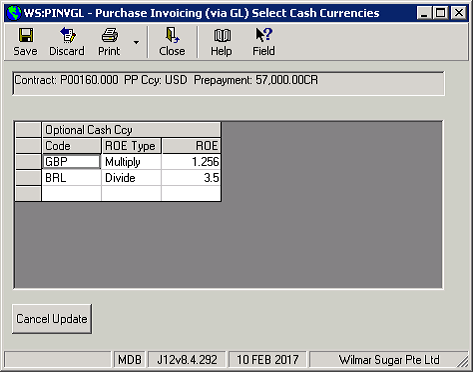Click the application globe icon in title bar

pos(14,13)
